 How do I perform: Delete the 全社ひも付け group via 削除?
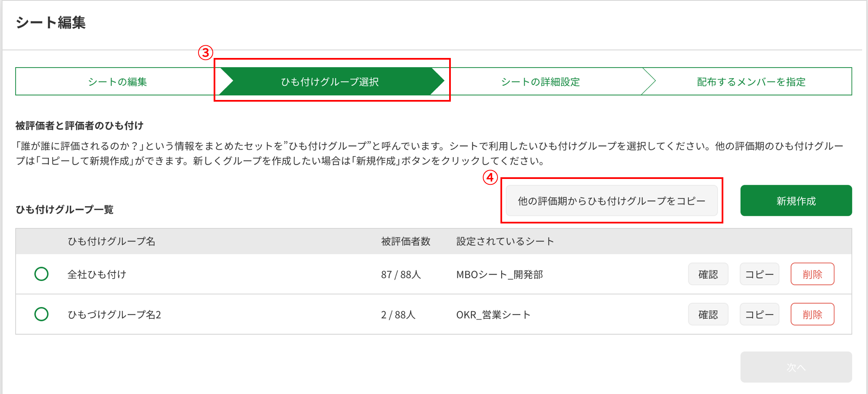(812, 274)
